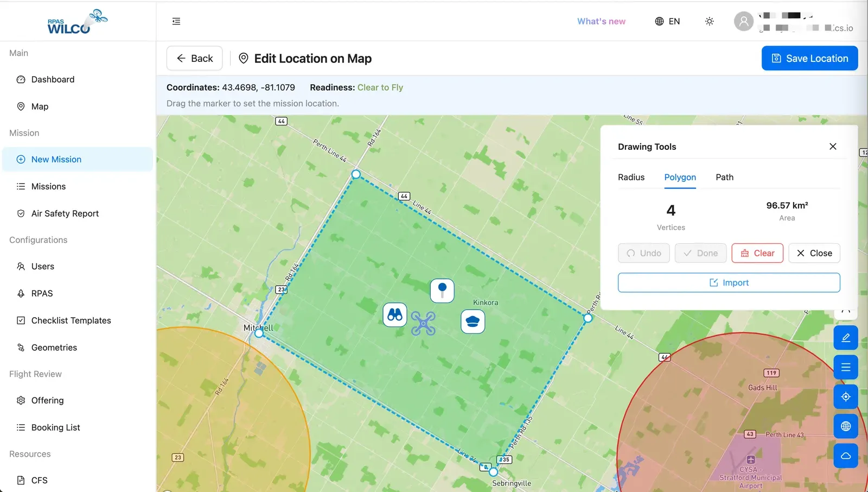
Task: Click the Stratford Municipal Airport icon
Action: [x=751, y=460]
